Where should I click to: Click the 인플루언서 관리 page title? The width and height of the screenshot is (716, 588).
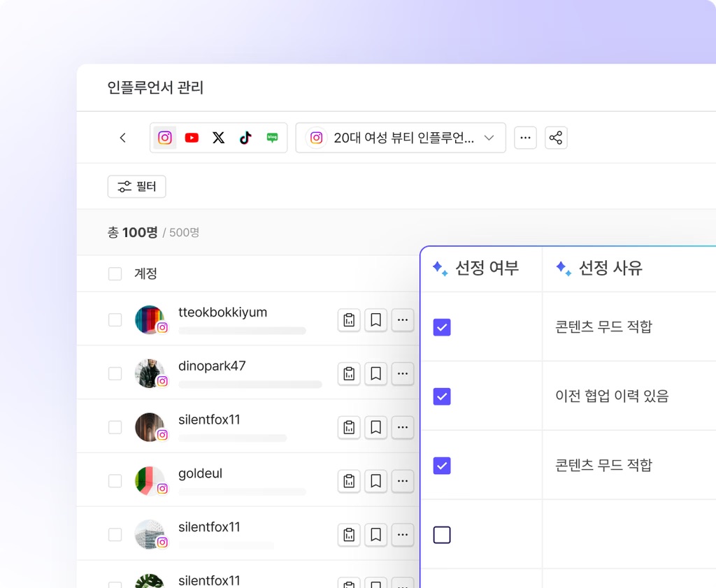click(x=155, y=87)
